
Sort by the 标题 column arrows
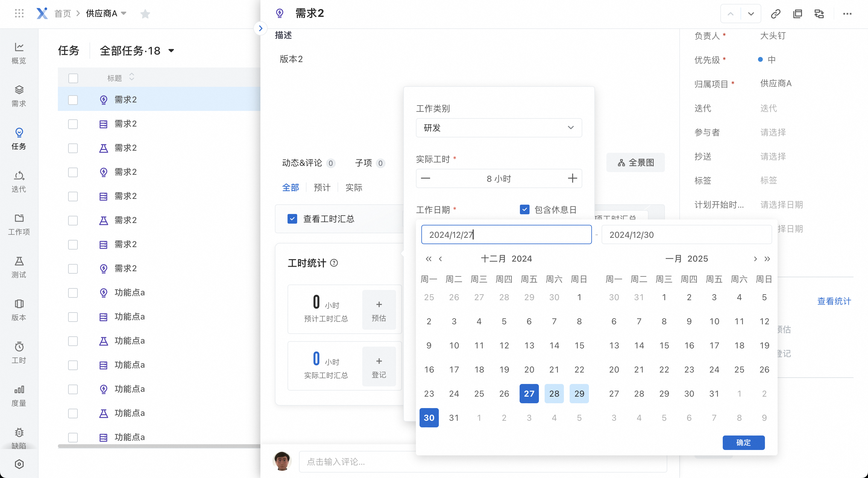pos(132,77)
